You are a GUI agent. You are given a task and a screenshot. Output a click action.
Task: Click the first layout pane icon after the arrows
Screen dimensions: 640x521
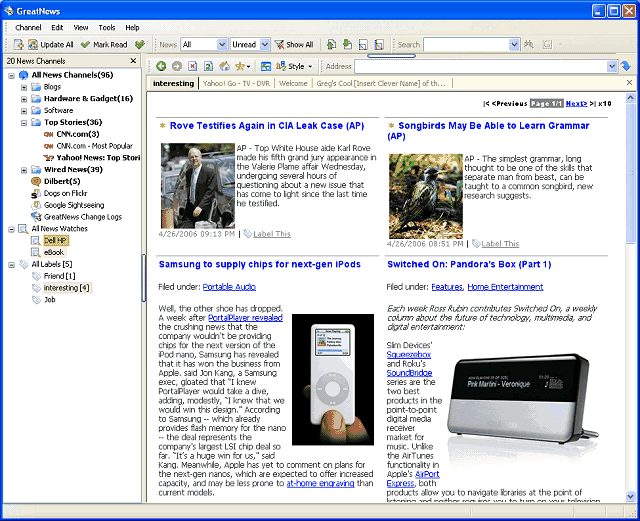tap(363, 45)
